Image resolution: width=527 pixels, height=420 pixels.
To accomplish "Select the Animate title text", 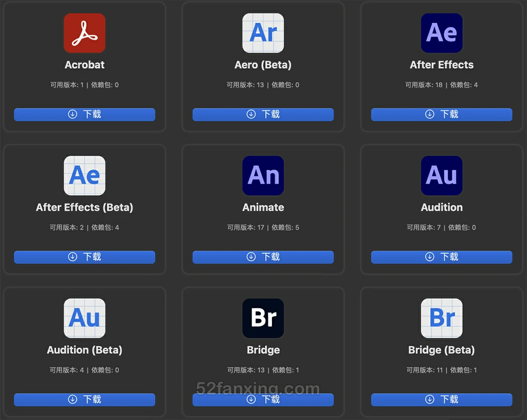I will pos(263,207).
